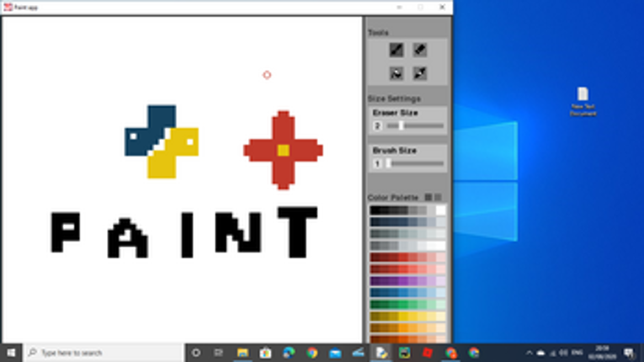Pick the darkest navy swatch in the navy row
Screen dimensions: 644x362
pyautogui.click(x=374, y=222)
